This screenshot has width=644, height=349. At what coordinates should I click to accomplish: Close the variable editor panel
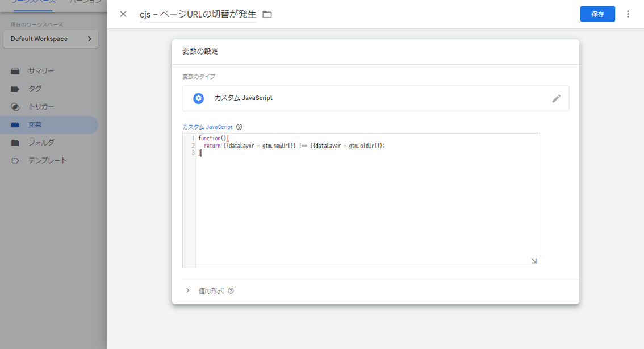point(123,14)
